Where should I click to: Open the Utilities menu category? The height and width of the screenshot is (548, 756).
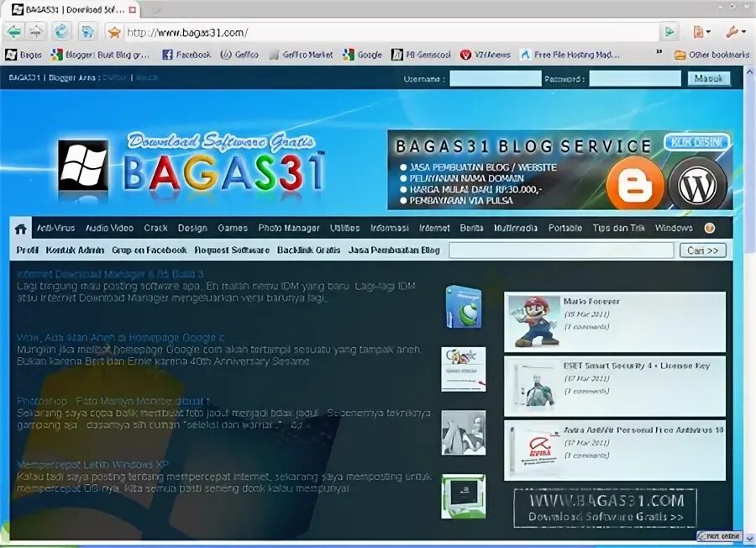point(344,228)
